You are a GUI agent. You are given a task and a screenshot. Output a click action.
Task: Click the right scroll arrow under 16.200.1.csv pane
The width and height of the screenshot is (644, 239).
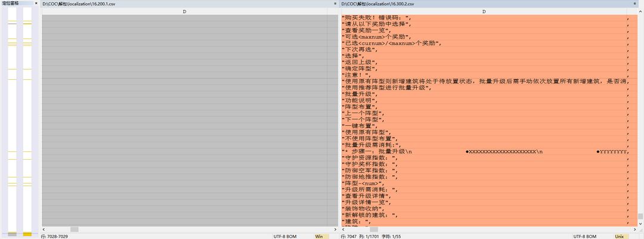[335, 229]
